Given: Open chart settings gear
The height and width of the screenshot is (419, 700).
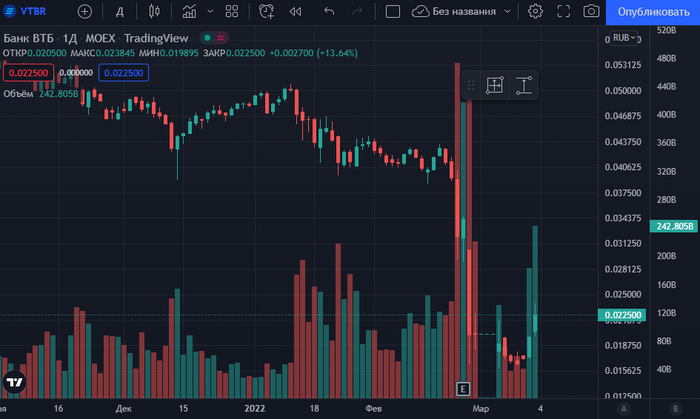Looking at the screenshot, I should point(535,11).
